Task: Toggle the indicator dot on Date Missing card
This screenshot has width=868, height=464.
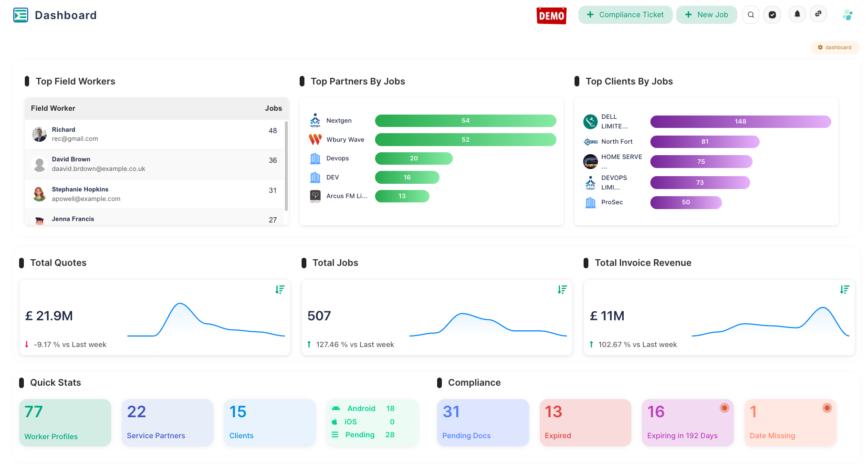Action: pyautogui.click(x=827, y=408)
